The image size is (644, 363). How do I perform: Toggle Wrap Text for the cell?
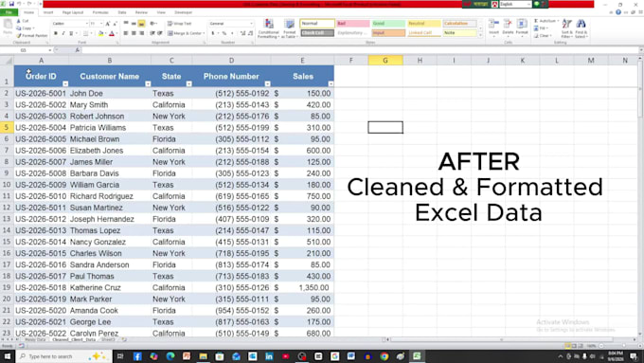pyautogui.click(x=180, y=24)
